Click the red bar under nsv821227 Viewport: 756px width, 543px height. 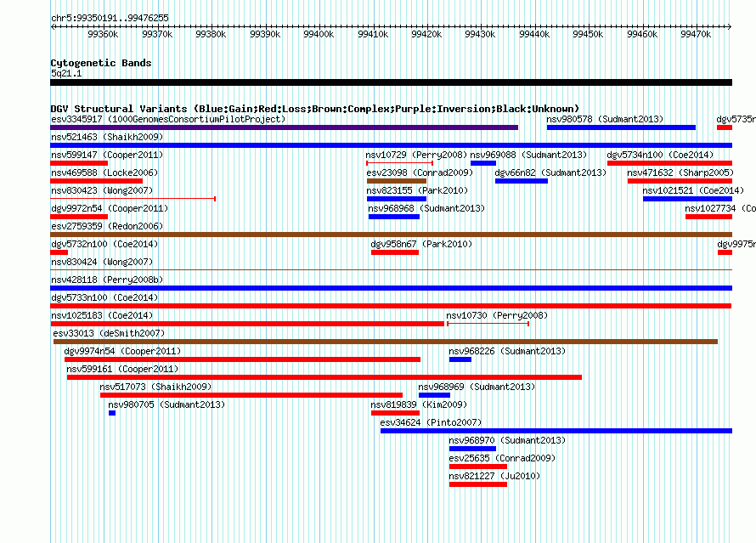coord(477,484)
